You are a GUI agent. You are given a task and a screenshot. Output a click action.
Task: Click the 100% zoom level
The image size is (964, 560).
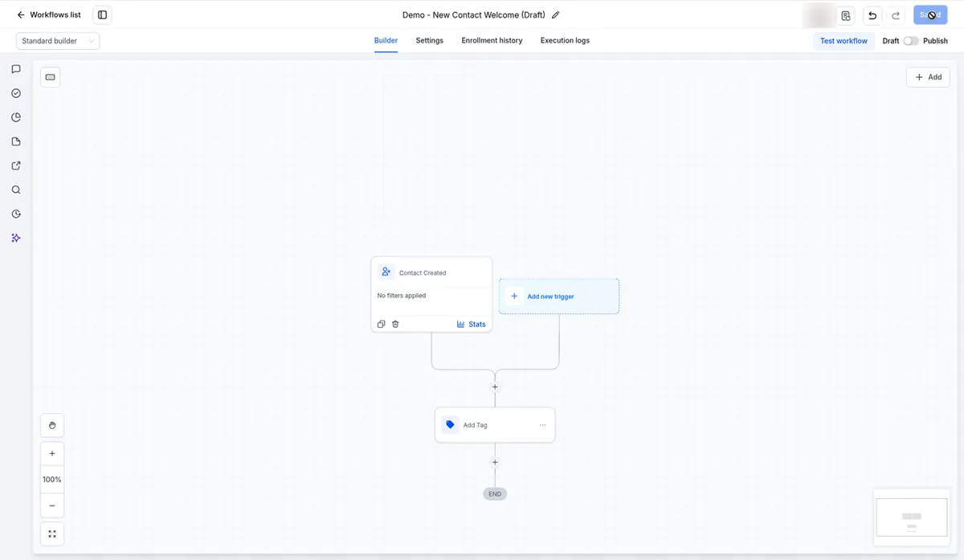(52, 480)
